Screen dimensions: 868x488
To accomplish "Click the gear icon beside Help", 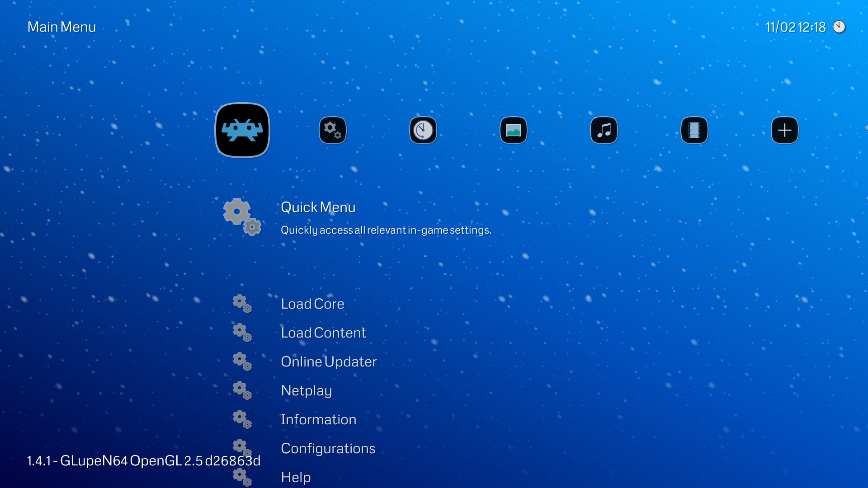I will click(242, 477).
